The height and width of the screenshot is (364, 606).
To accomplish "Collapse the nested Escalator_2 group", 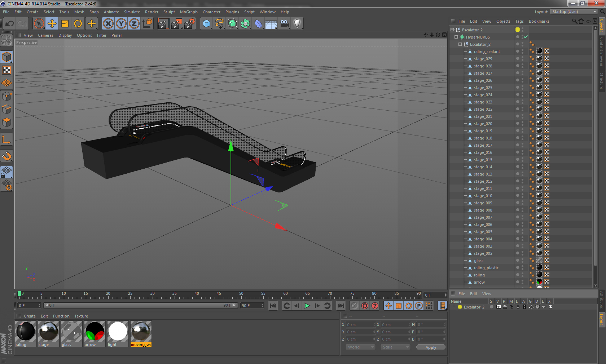I will 460,44.
